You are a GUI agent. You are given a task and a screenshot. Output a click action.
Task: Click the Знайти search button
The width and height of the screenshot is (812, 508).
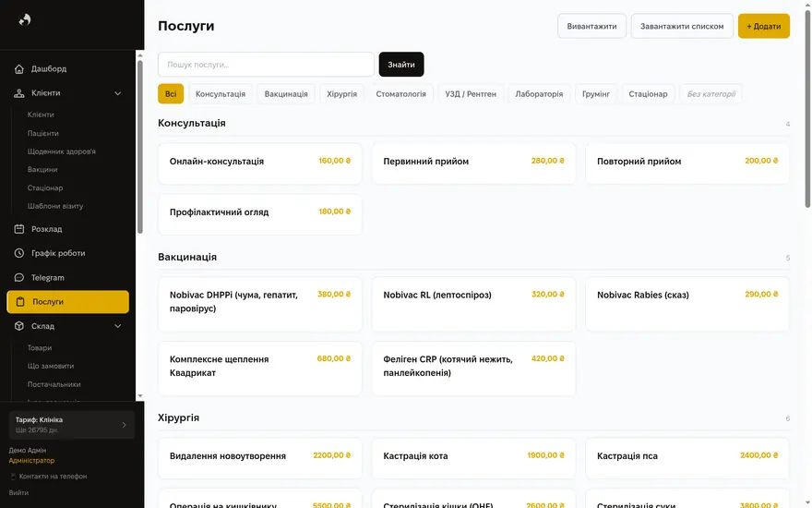coord(401,65)
